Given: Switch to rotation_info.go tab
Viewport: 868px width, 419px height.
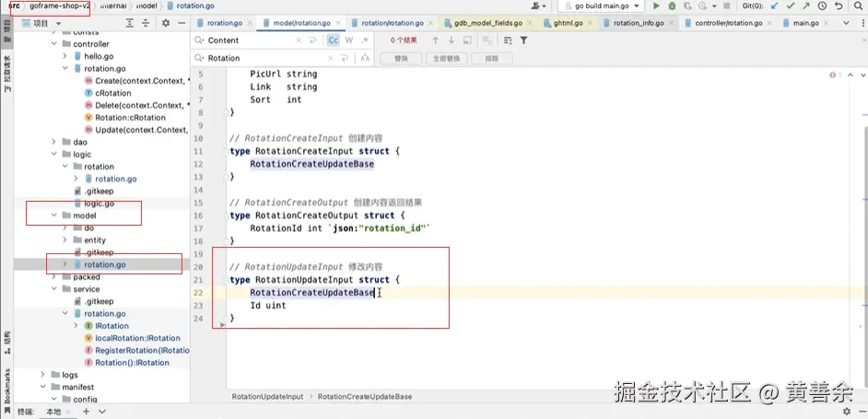Looking at the screenshot, I should [x=639, y=23].
